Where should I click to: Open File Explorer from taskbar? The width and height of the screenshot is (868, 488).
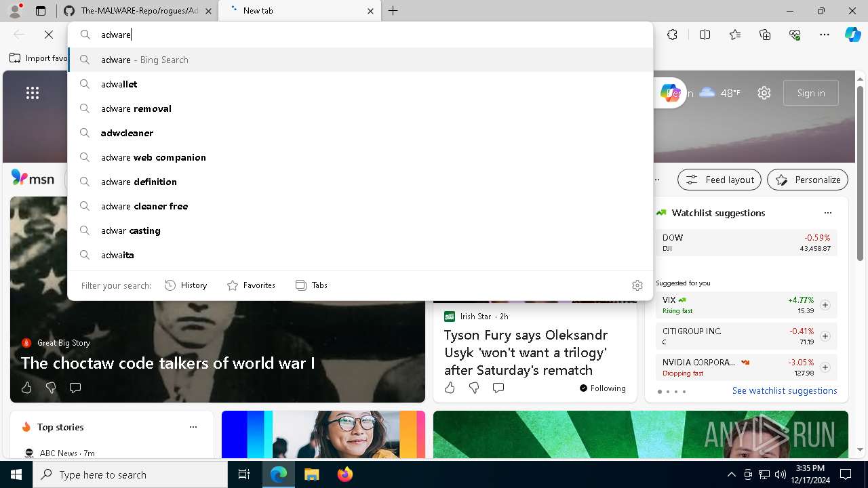311,474
